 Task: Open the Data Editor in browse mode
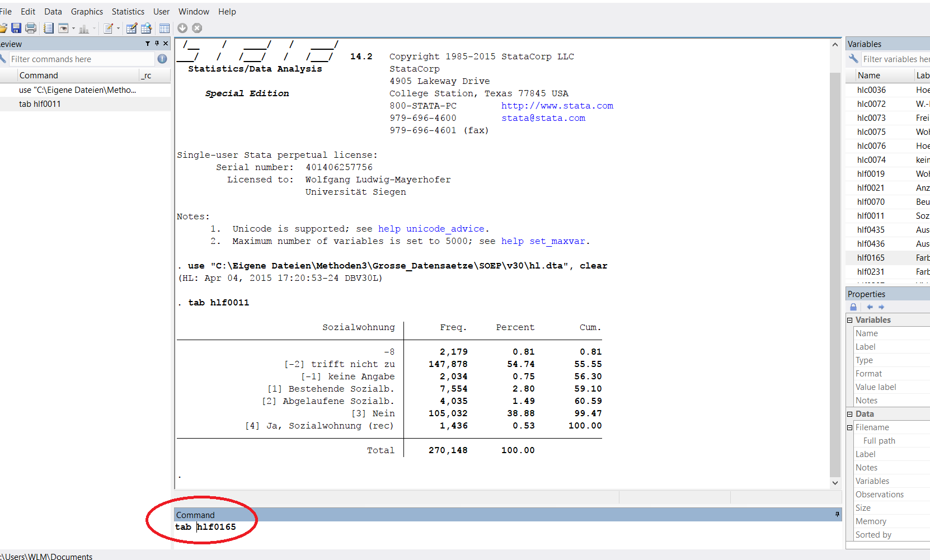(x=147, y=28)
